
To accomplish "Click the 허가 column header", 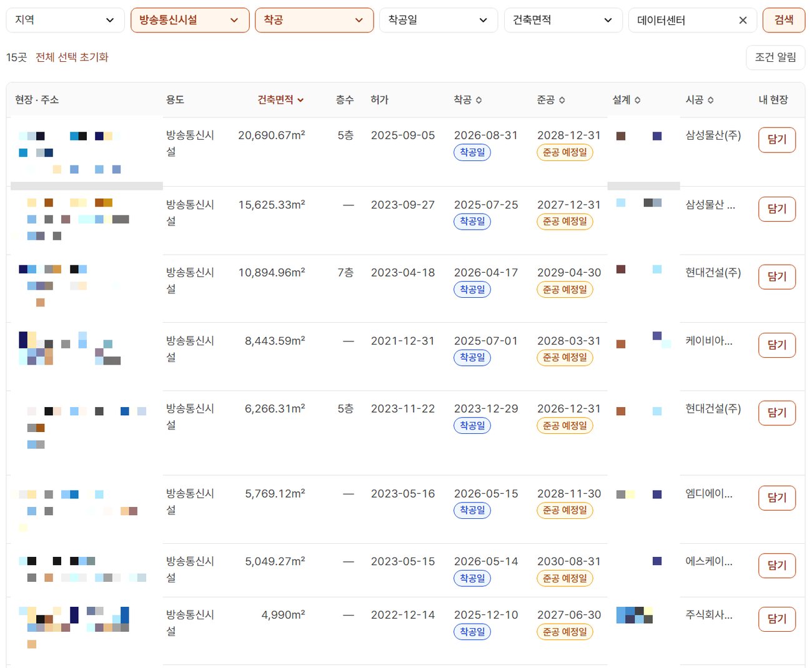I will pyautogui.click(x=379, y=100).
